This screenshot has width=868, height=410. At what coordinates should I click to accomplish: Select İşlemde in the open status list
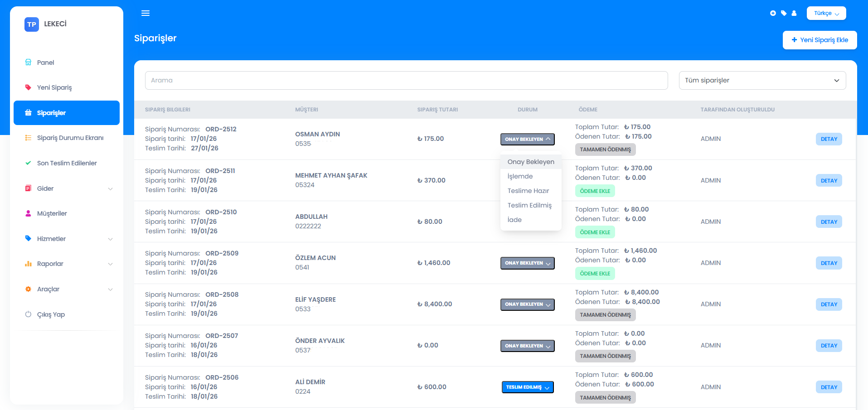(520, 176)
